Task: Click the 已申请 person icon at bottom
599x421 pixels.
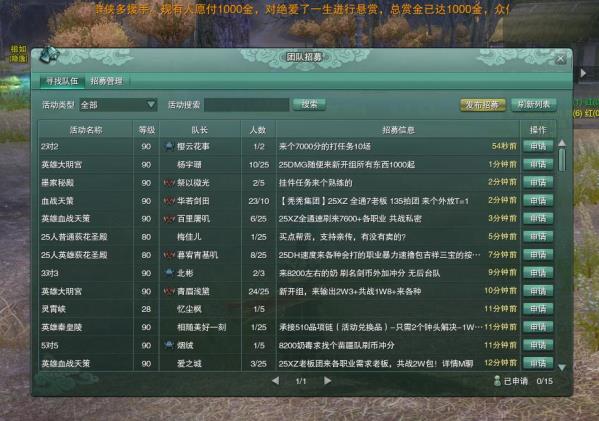Action: [x=497, y=381]
